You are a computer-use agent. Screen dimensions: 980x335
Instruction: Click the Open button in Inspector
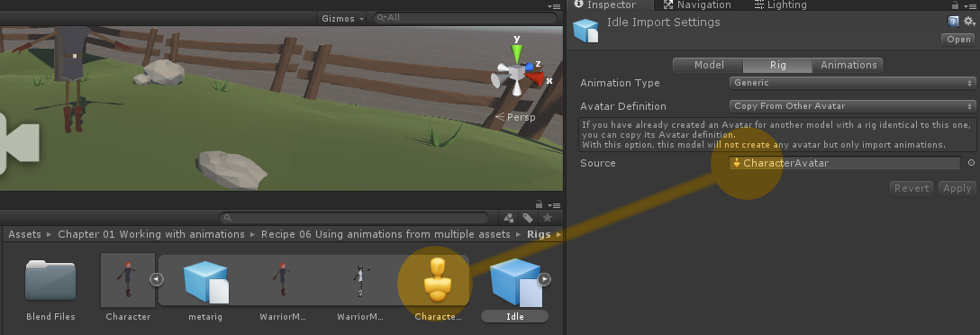point(958,39)
